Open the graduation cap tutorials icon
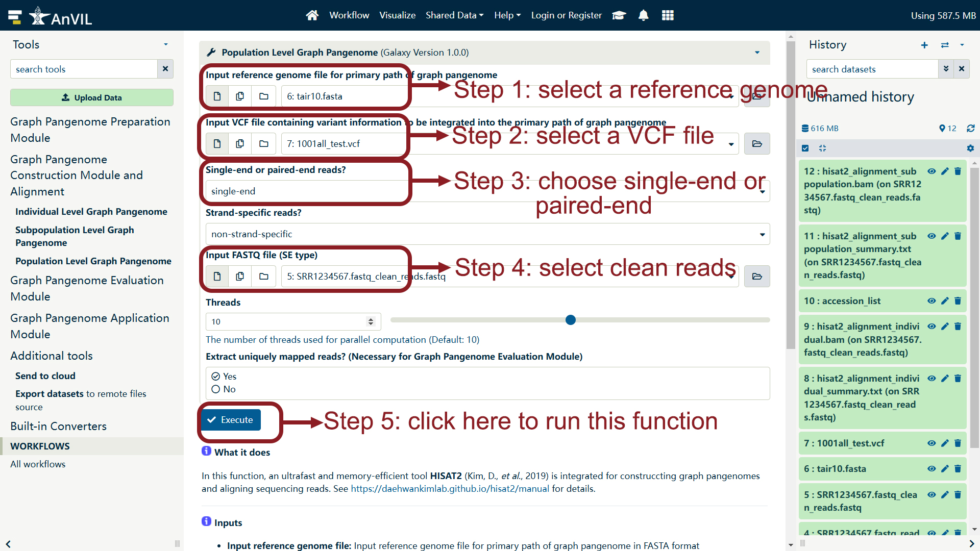Image resolution: width=980 pixels, height=551 pixels. pos(619,15)
